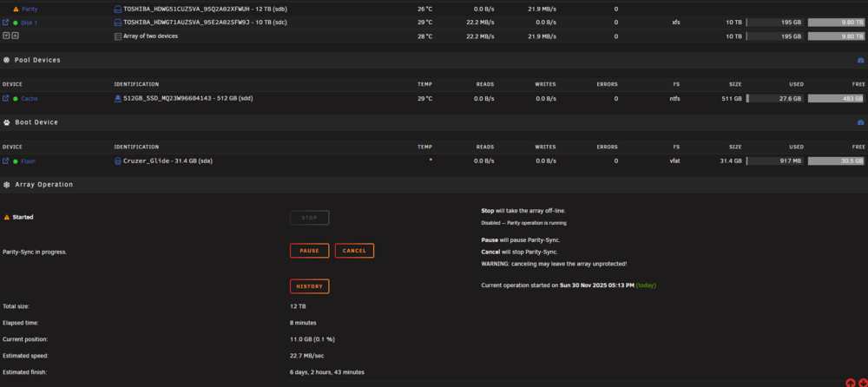This screenshot has height=387, width=868.
Task: Click the open-in-new icon beside Disk 1
Action: tap(5, 23)
